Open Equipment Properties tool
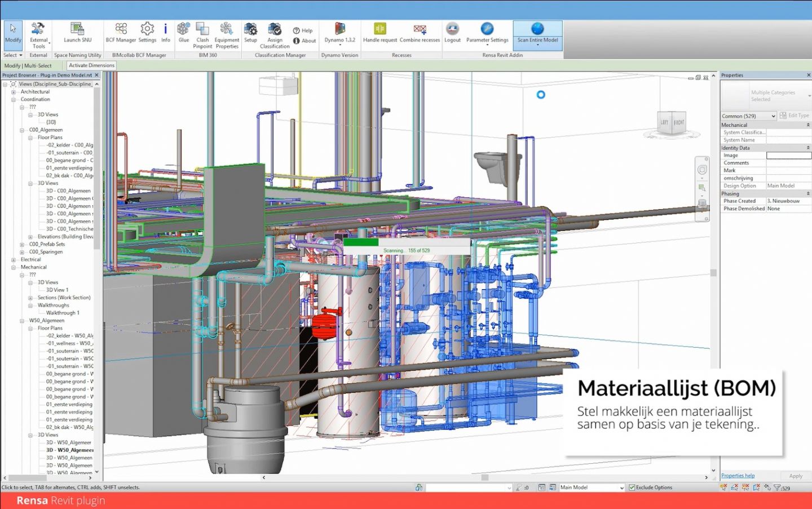This screenshot has height=509, width=812. [227, 36]
